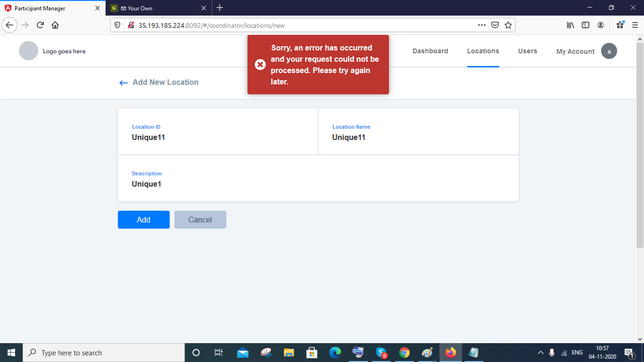Open the Firefox hamburger menu
The width and height of the screenshot is (644, 362).
pyautogui.click(x=634, y=25)
